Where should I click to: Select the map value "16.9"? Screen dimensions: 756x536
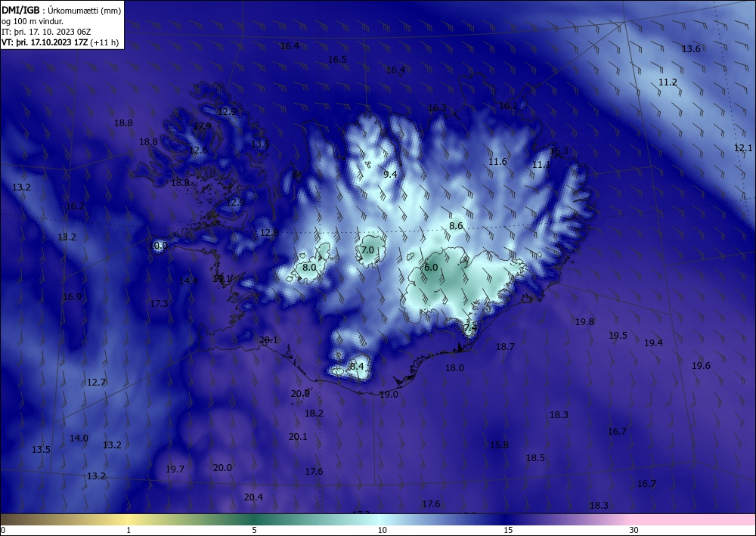(72, 297)
